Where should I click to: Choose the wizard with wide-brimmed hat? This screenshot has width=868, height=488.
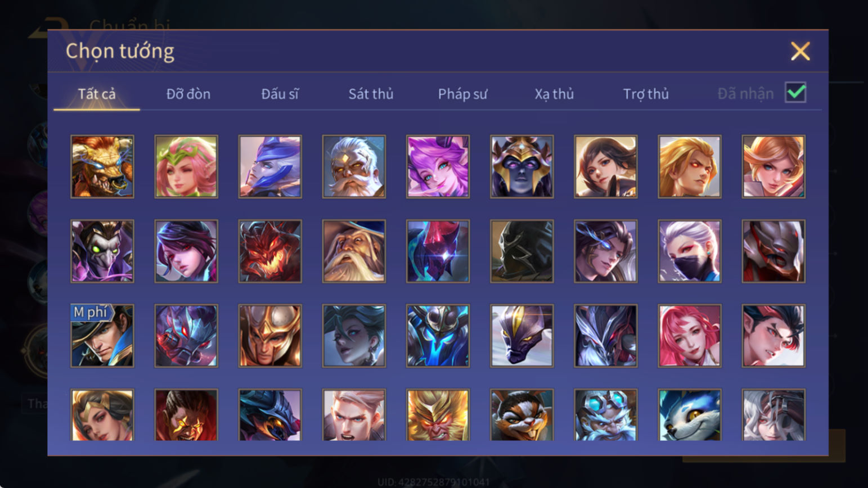(354, 251)
